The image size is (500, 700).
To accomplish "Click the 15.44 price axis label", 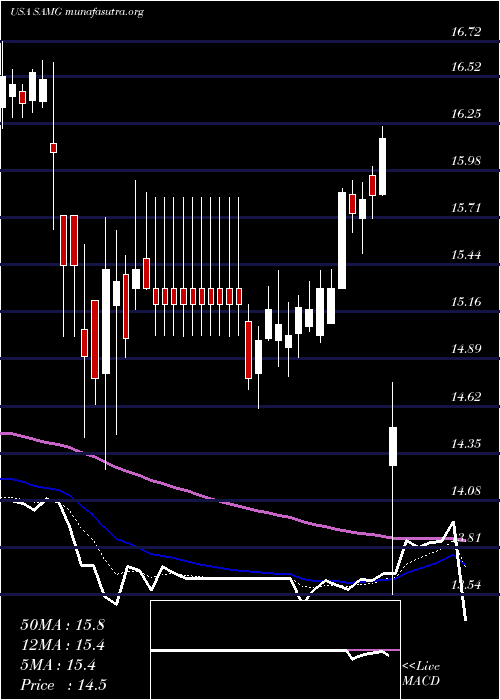I will pos(466,255).
